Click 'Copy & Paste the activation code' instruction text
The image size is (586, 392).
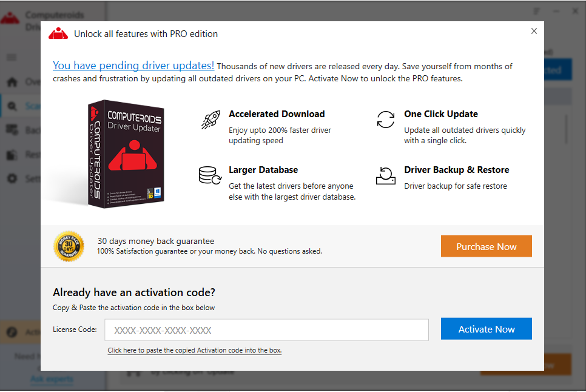[x=134, y=308]
